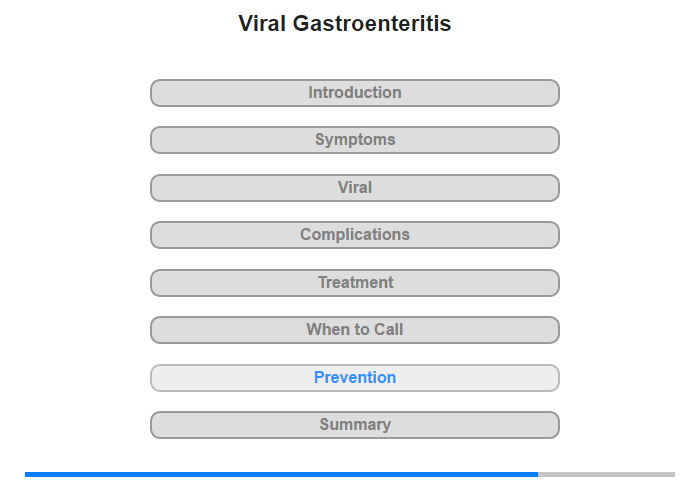Click the Symptoms label text
This screenshot has width=700, height=480.
tap(355, 139)
